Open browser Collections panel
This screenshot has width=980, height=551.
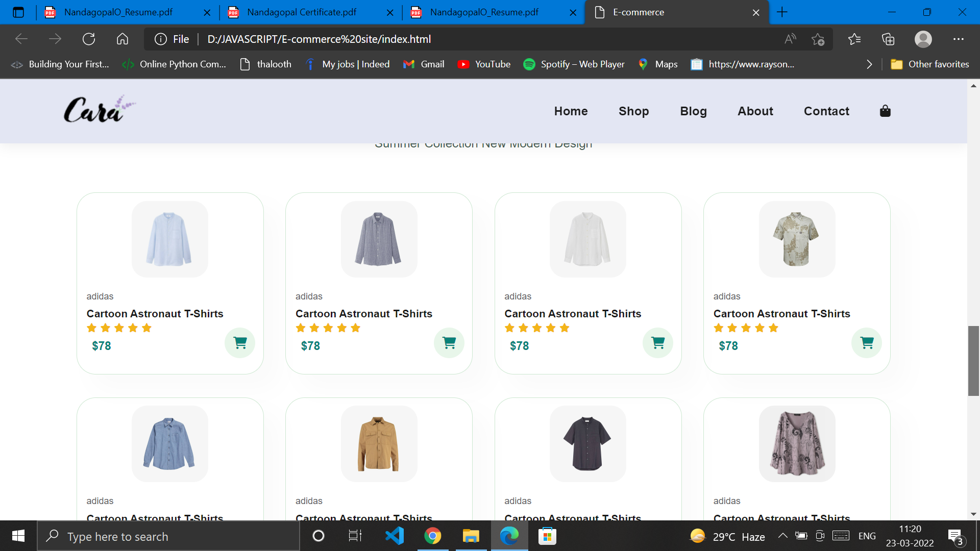[x=888, y=39]
